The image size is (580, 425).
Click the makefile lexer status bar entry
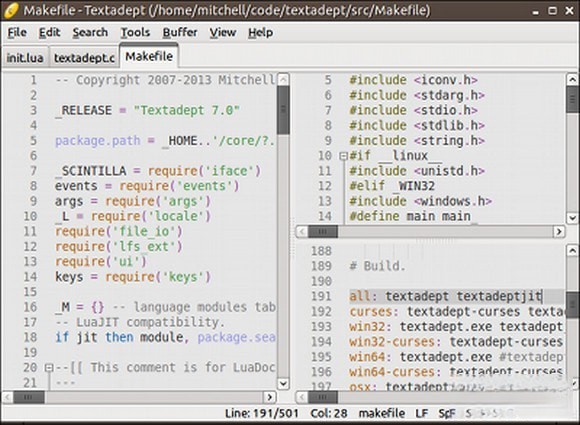[381, 413]
